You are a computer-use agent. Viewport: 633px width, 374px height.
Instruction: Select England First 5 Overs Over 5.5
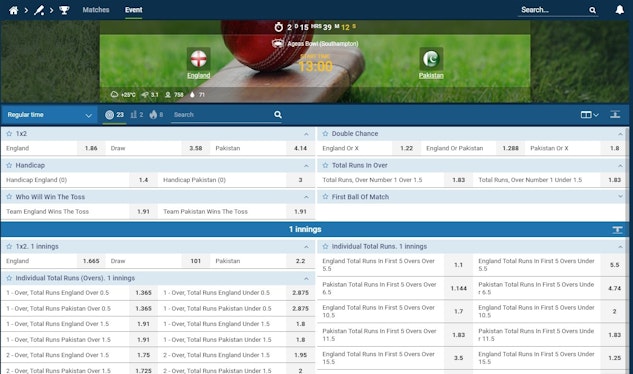458,265
